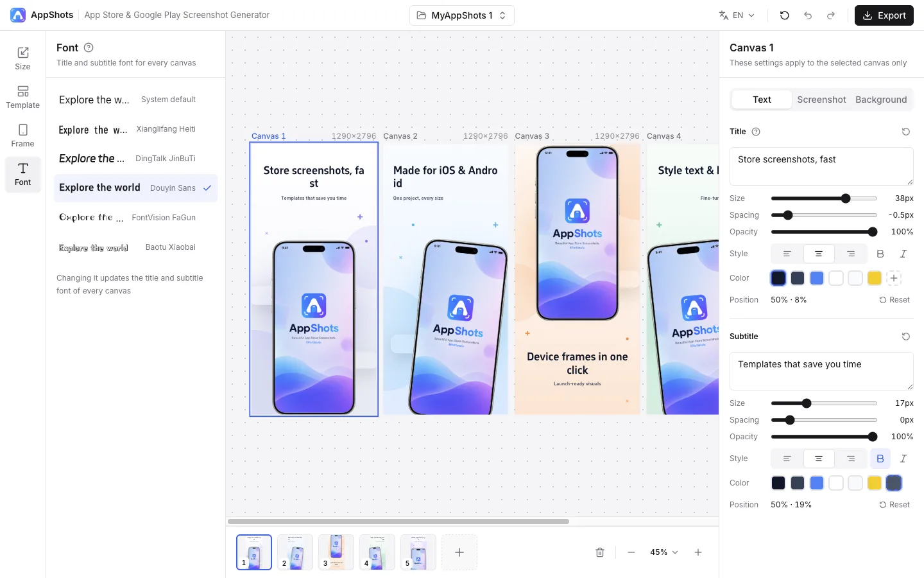Screen dimensions: 924x578
Task: Zoom out using the minus icon
Action: 631,552
